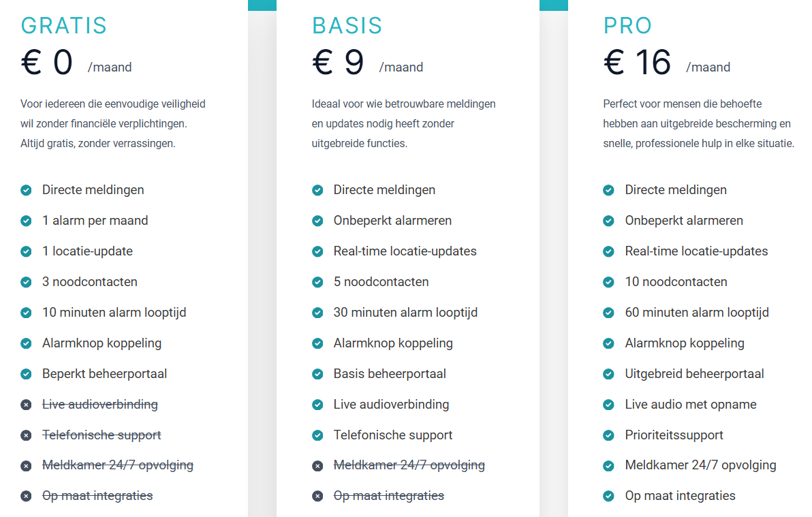The height and width of the screenshot is (517, 812).
Task: Click the check icon next to 10 noodcontacten
Action: [x=609, y=282]
